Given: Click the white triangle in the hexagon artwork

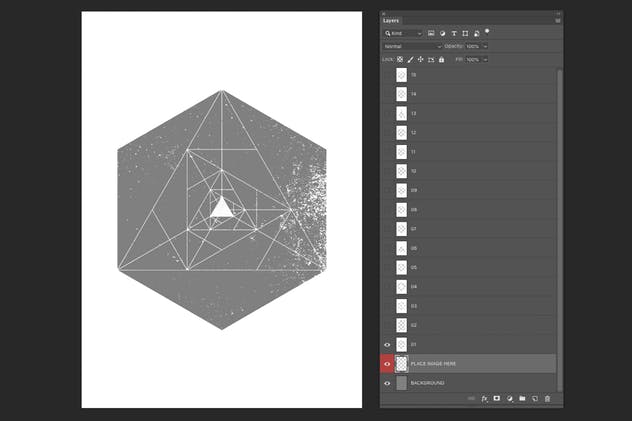Looking at the screenshot, I should pyautogui.click(x=222, y=208).
